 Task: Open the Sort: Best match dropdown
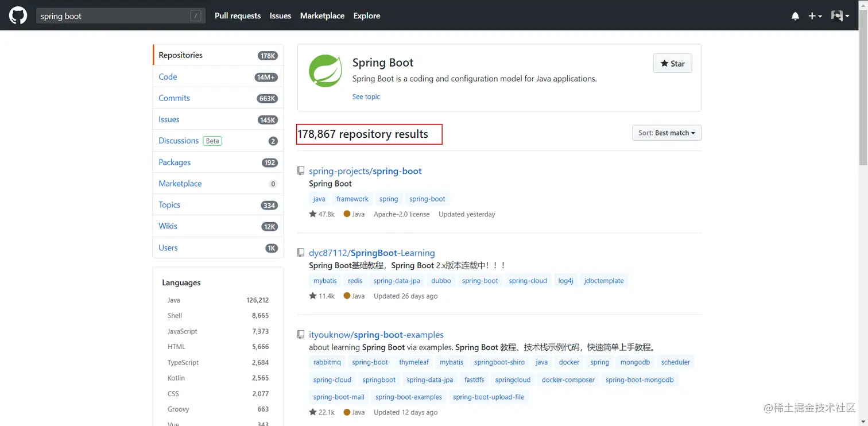tap(666, 133)
